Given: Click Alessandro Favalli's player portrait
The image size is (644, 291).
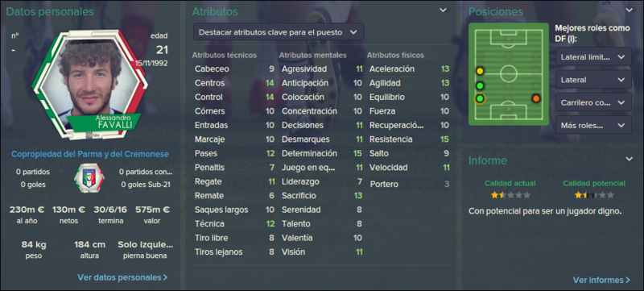Looking at the screenshot, I should pyautogui.click(x=89, y=85).
